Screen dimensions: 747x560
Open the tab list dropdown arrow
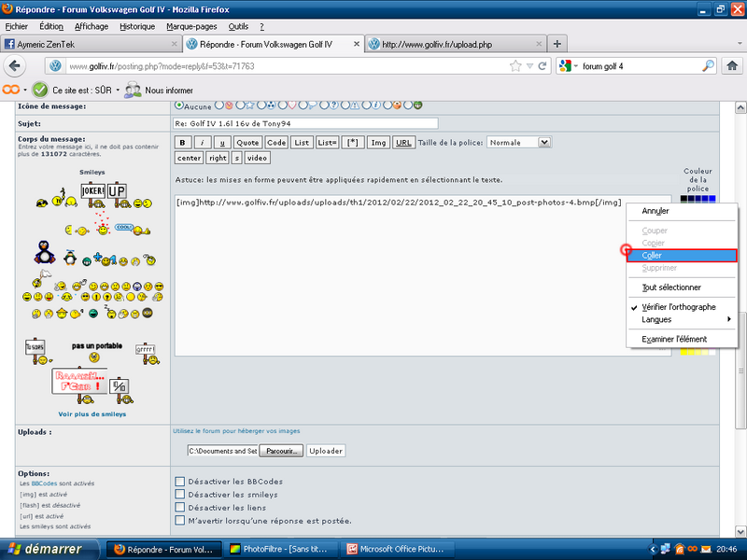[x=740, y=44]
